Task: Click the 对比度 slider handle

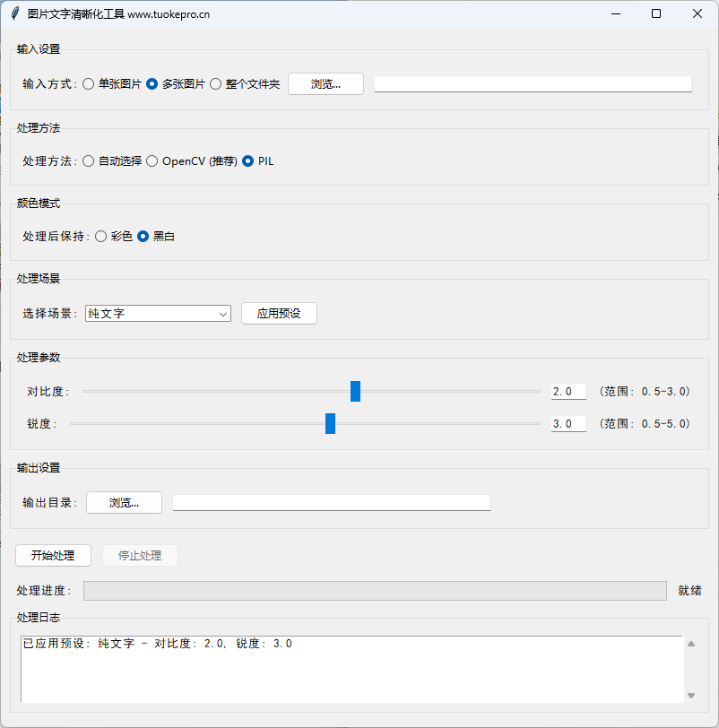Action: point(355,392)
